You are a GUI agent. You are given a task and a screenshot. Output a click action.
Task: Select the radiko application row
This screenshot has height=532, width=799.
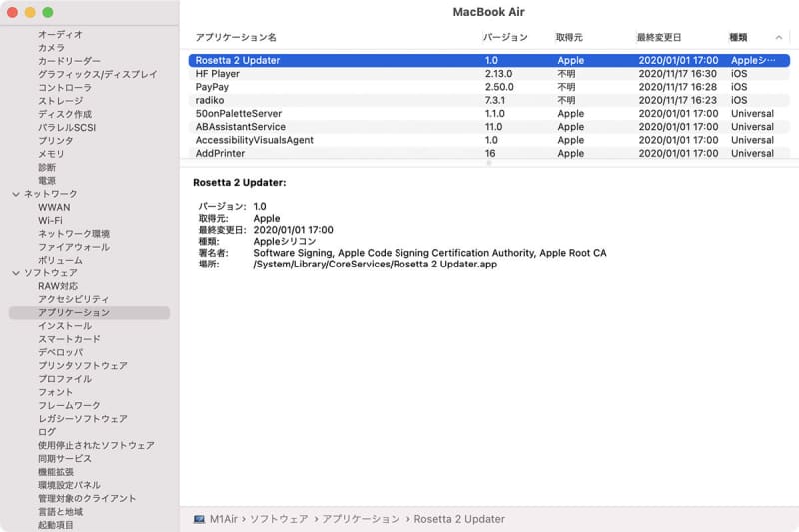[x=489, y=100]
